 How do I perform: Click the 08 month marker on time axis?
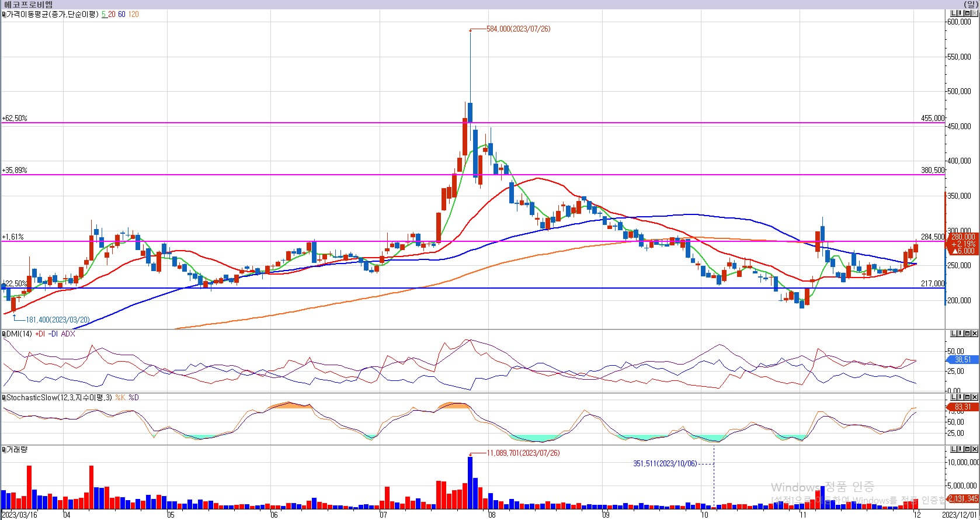(x=492, y=515)
